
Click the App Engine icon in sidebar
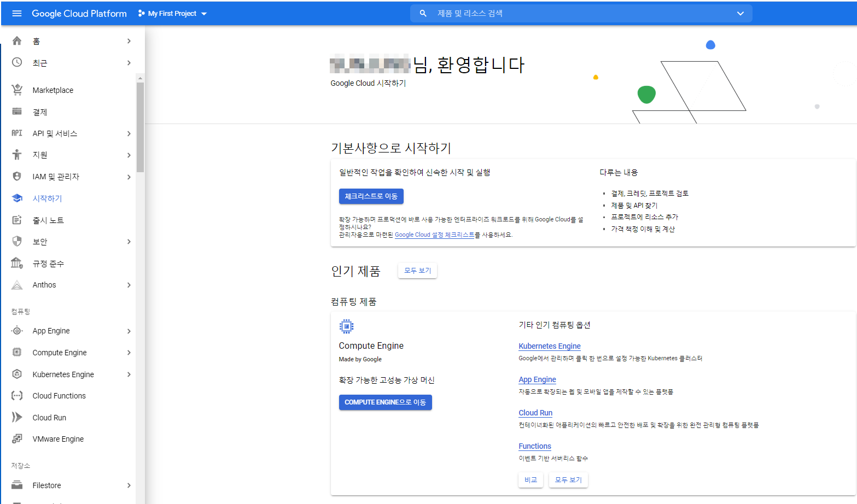[x=17, y=330]
